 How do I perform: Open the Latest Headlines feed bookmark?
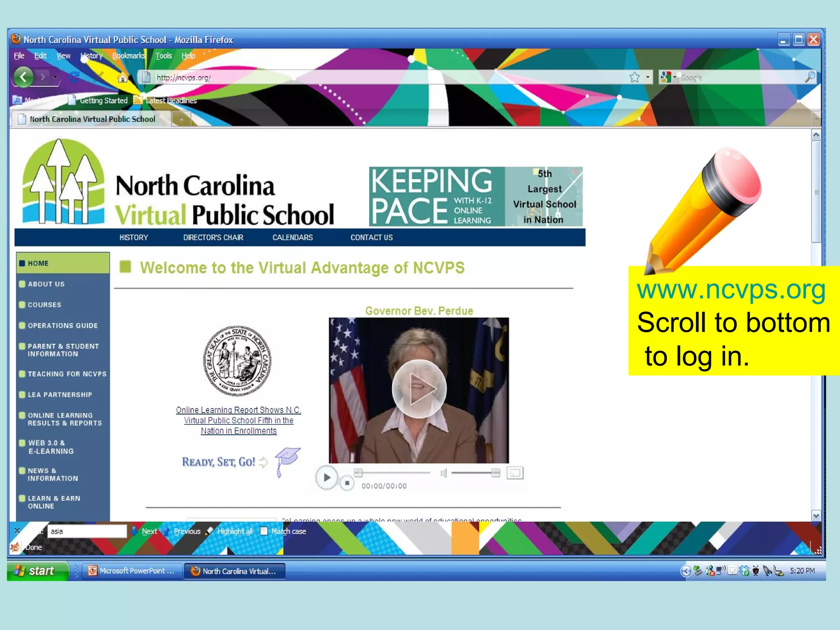(x=165, y=100)
